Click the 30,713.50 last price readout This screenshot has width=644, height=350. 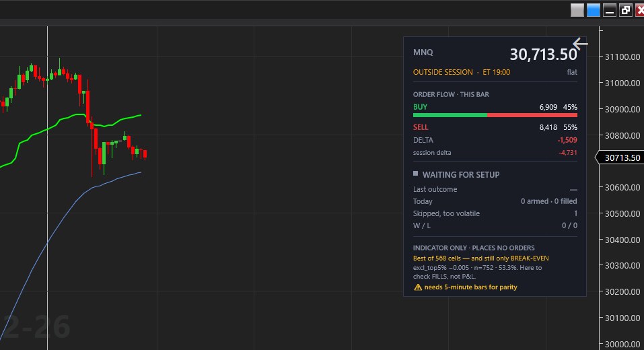543,55
